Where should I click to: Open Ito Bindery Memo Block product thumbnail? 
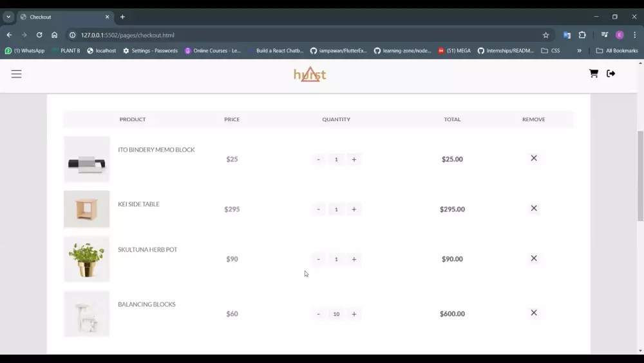pyautogui.click(x=87, y=159)
